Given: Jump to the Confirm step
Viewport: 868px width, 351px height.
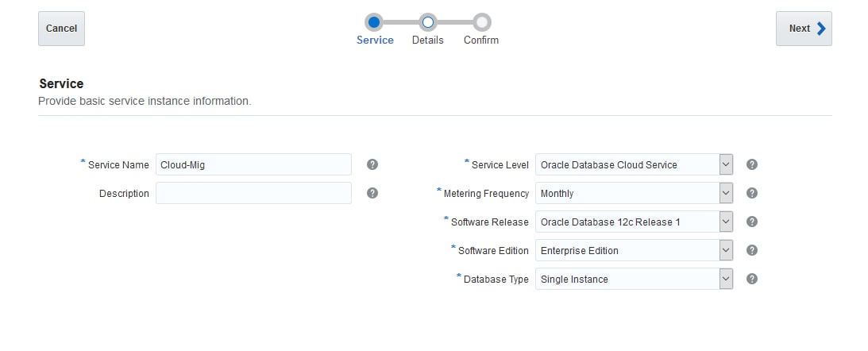Looking at the screenshot, I should coord(481,23).
